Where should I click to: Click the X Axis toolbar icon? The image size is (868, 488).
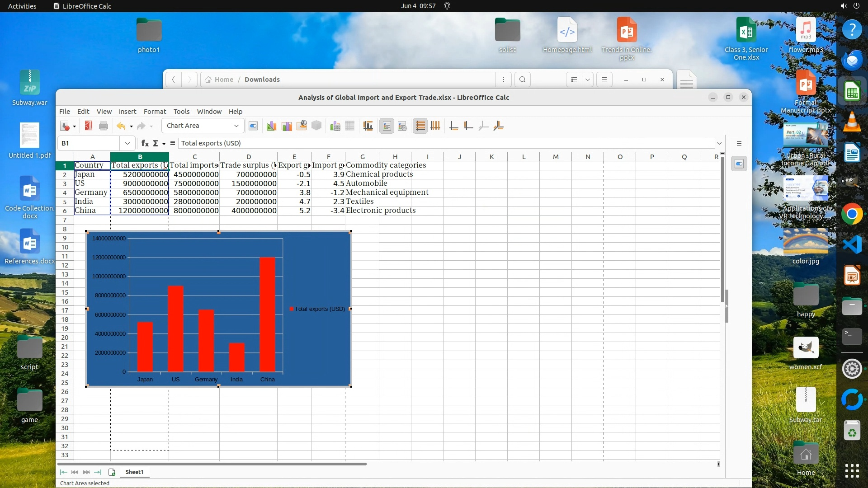pos(454,126)
